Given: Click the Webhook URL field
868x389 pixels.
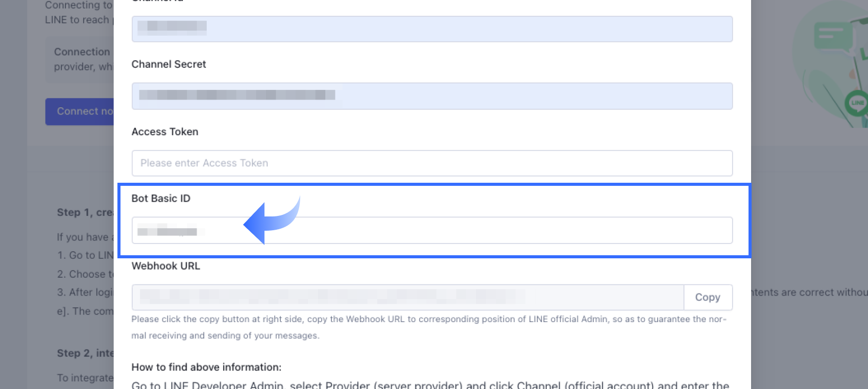Looking at the screenshot, I should tap(407, 297).
